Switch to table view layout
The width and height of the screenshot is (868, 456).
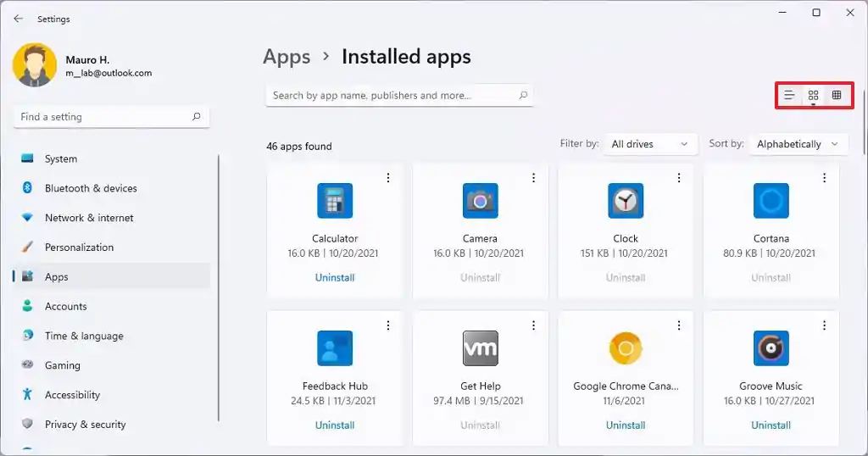tap(837, 96)
